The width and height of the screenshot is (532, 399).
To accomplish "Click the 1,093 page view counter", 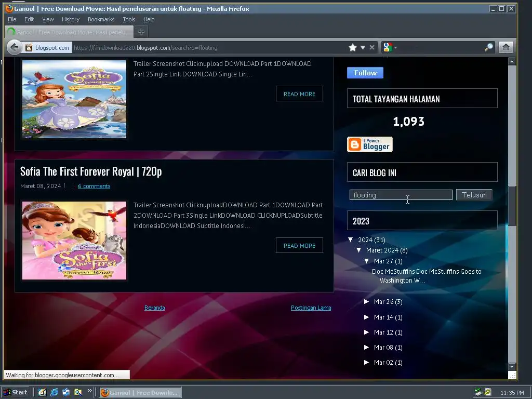I will click(408, 122).
